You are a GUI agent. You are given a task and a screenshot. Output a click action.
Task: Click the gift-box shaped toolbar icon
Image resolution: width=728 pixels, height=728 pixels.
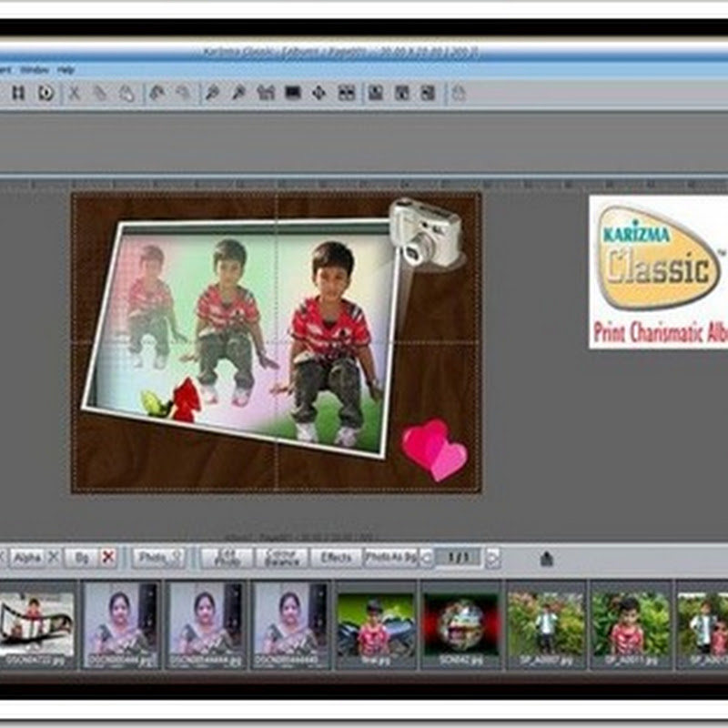click(x=266, y=93)
